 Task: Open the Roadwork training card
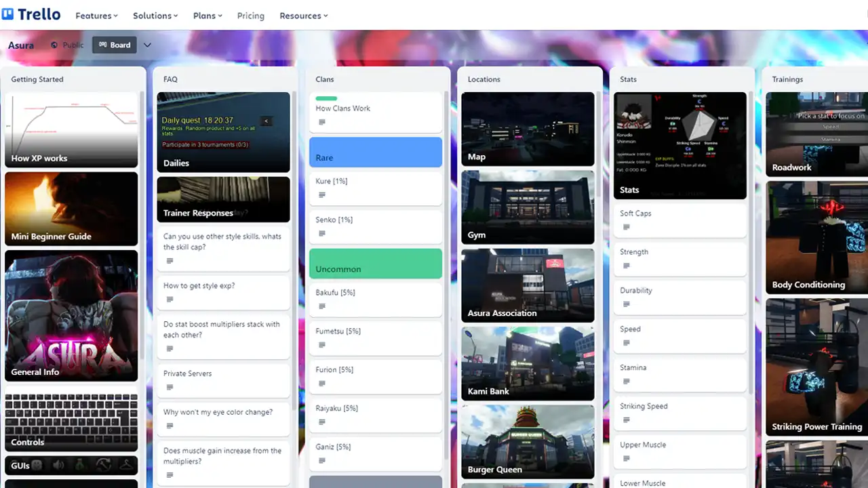point(816,134)
